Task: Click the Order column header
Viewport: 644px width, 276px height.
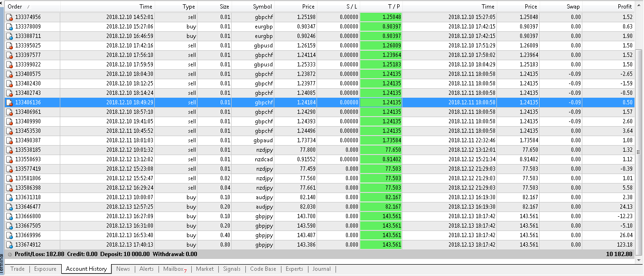Action: pyautogui.click(x=15, y=7)
